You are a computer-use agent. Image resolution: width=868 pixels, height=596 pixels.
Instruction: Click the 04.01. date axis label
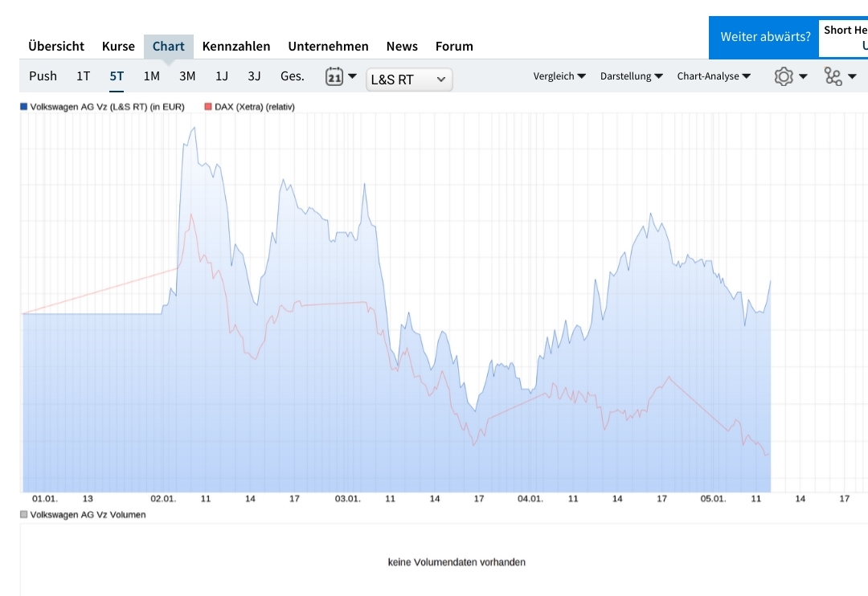pyautogui.click(x=530, y=499)
